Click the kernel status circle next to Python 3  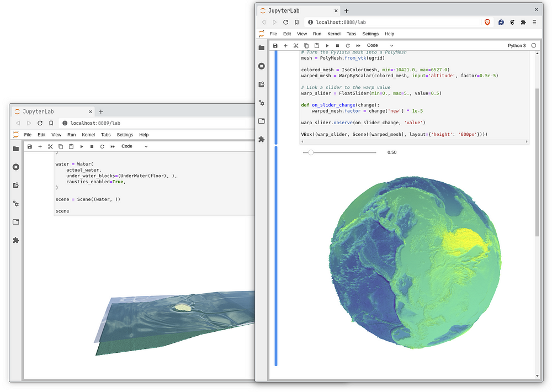(534, 46)
